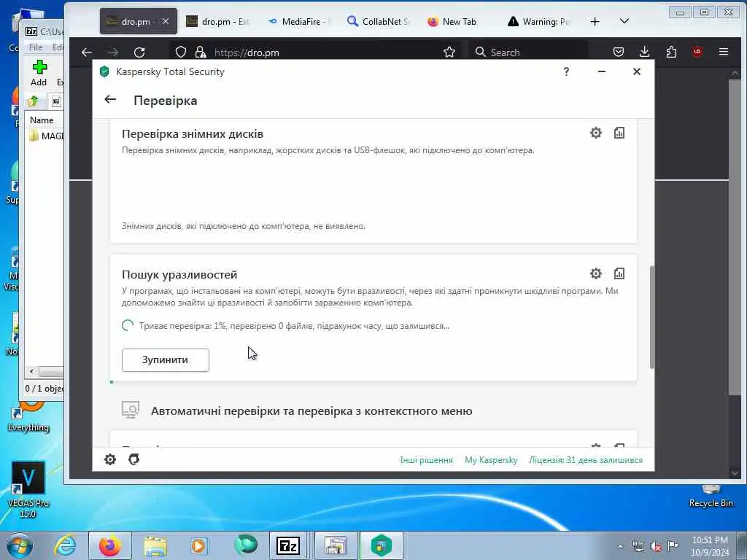
Task: Go up one folder in 7-Zip
Action: click(x=34, y=101)
